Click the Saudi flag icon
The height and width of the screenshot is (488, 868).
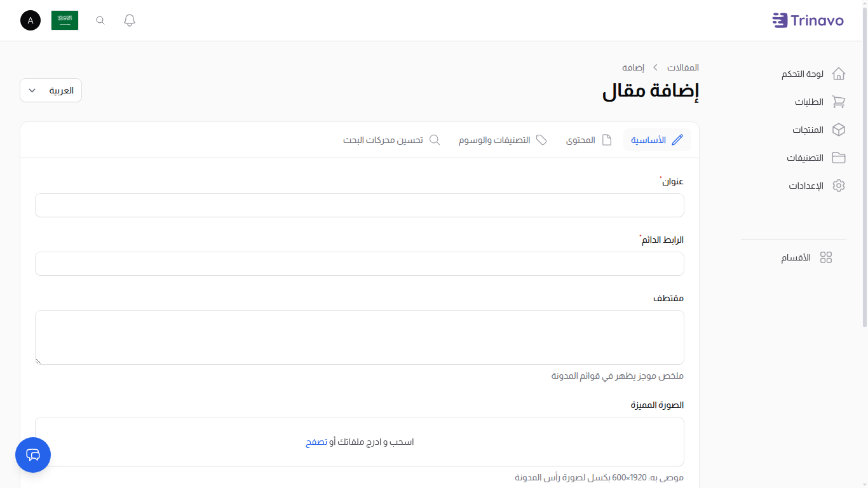[x=64, y=20]
